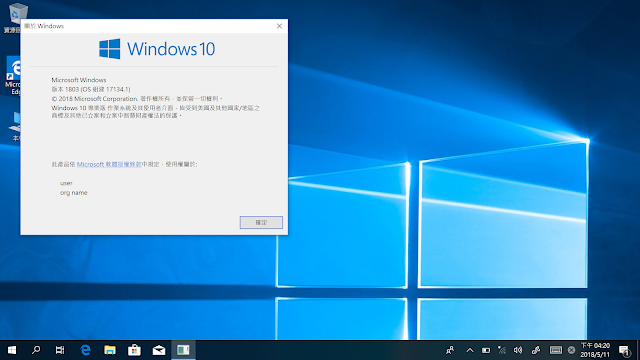Click the 確定 OK button
Viewport: 640px width, 360px height.
(x=261, y=222)
